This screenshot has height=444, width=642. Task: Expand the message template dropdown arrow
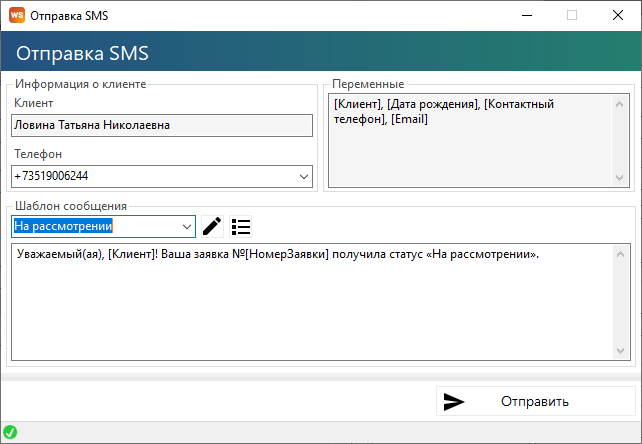tap(186, 226)
